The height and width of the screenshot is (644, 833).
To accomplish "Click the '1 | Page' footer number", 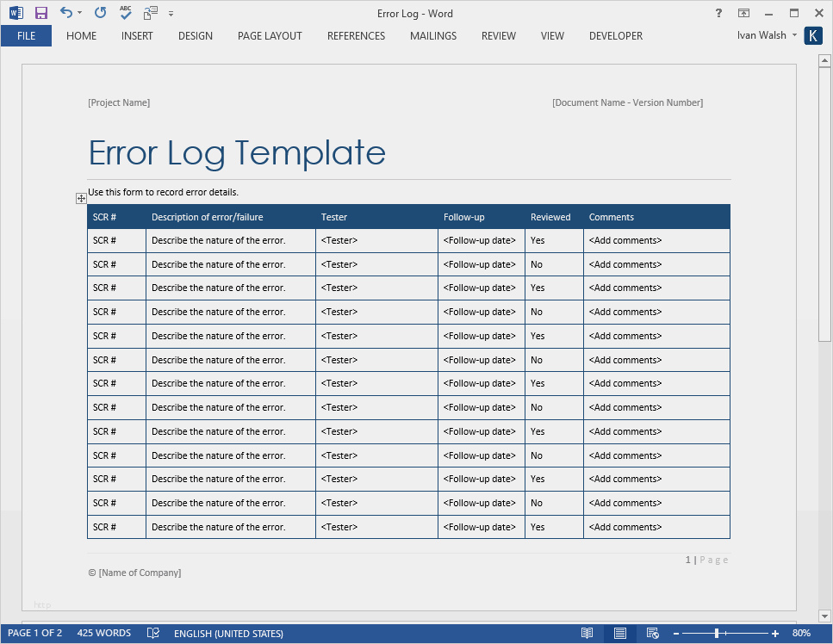I will click(x=706, y=560).
